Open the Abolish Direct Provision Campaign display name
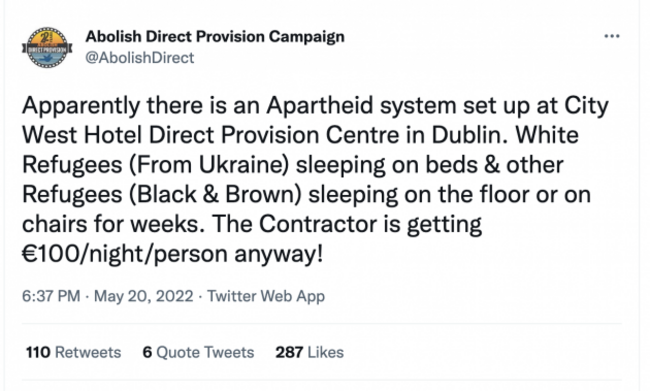 215,36
